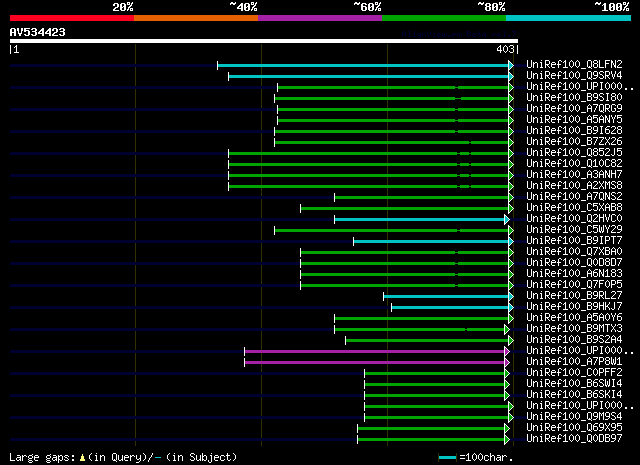Click the arrowhead ending the B9MTX3 alignment
The image size is (640, 465).
507,329
